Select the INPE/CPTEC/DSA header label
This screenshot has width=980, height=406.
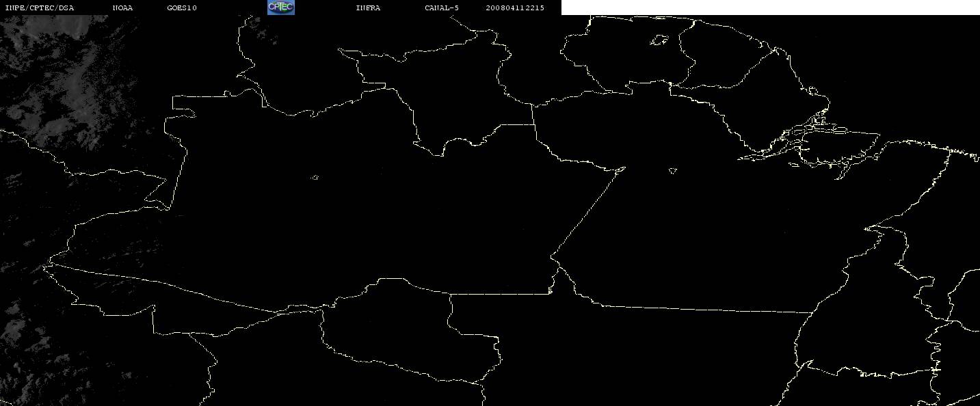click(x=39, y=8)
